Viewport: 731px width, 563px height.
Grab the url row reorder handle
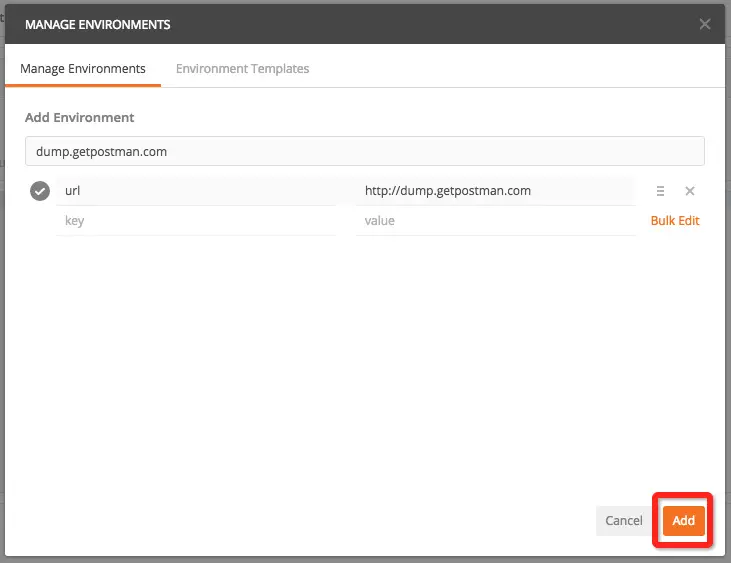click(660, 191)
